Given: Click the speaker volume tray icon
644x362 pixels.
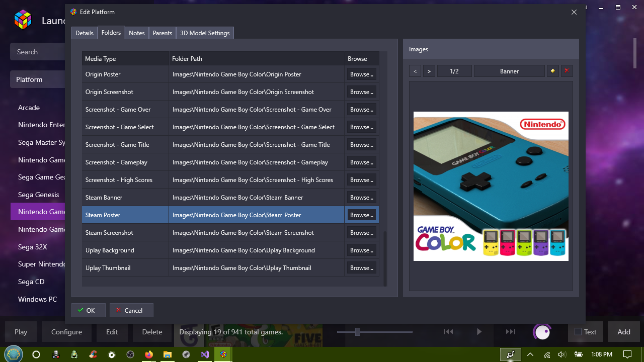Looking at the screenshot, I should coord(562,354).
